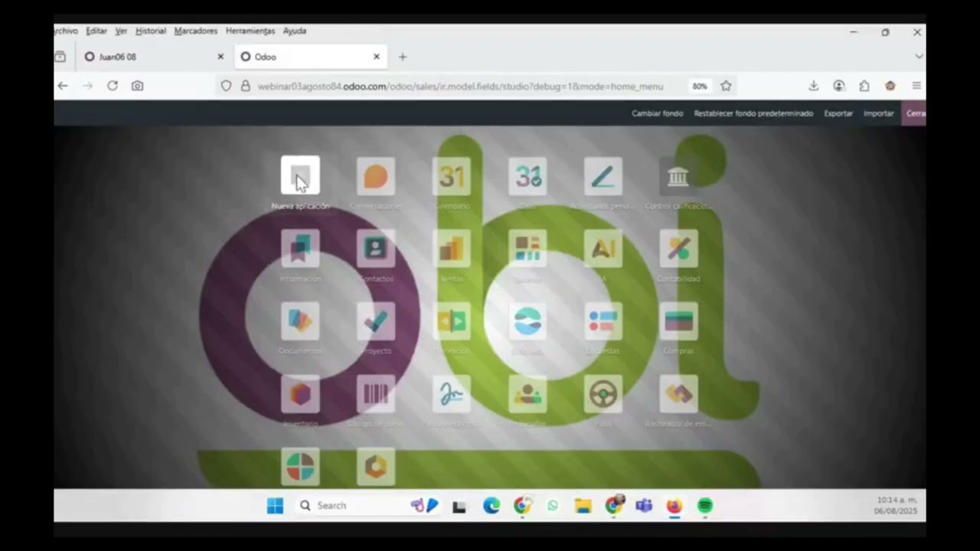Close the Juan06 08 tab

pos(220,57)
